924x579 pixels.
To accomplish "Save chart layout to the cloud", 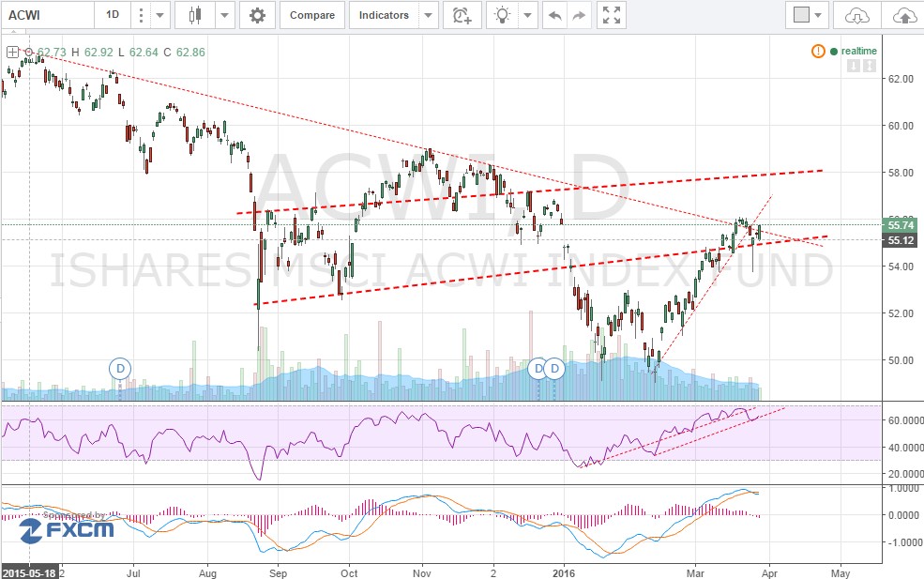I will 904,15.
